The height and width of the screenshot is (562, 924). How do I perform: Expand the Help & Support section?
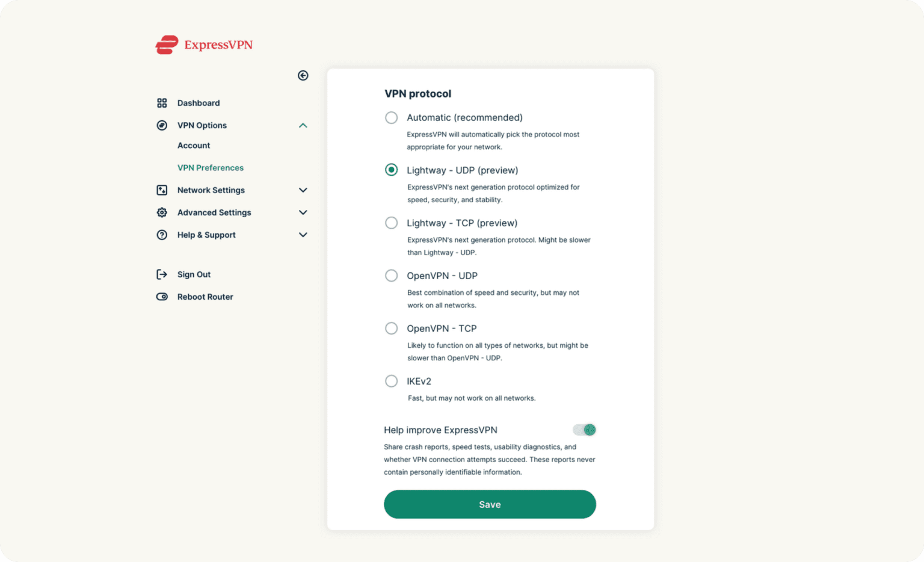pyautogui.click(x=303, y=235)
